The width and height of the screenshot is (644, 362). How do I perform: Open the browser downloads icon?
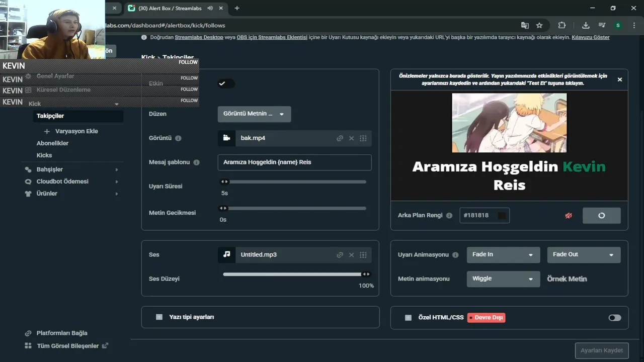[x=586, y=25]
